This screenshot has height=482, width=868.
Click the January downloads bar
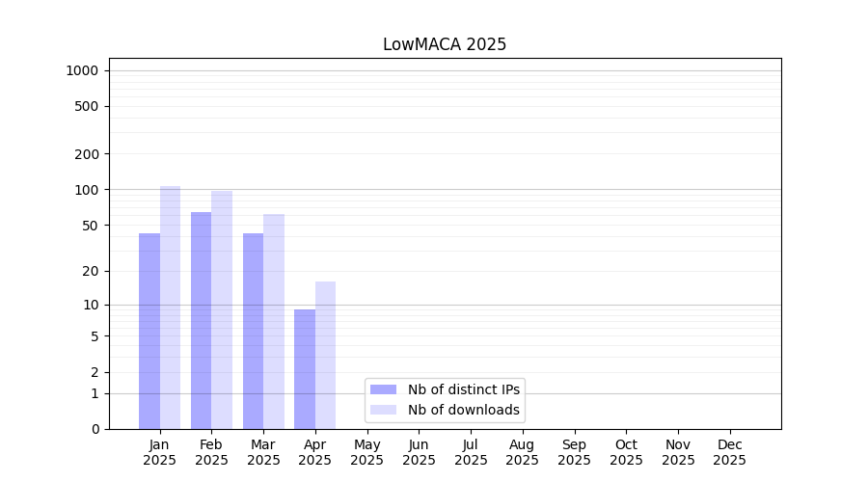click(171, 308)
